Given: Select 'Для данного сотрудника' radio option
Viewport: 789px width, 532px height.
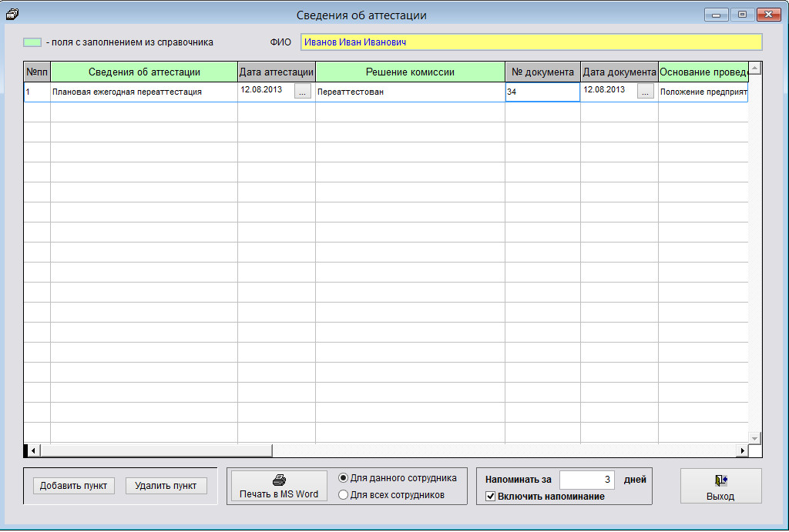Looking at the screenshot, I should [344, 478].
